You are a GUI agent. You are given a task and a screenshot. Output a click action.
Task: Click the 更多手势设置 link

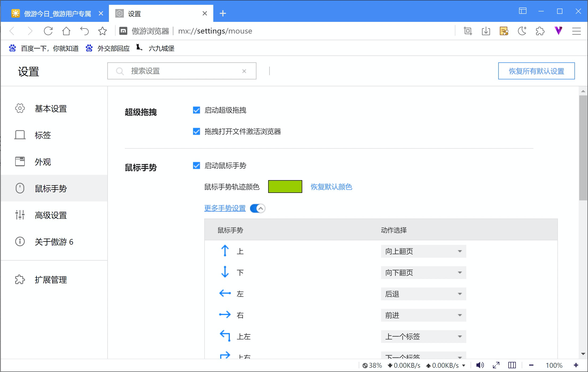(225, 208)
